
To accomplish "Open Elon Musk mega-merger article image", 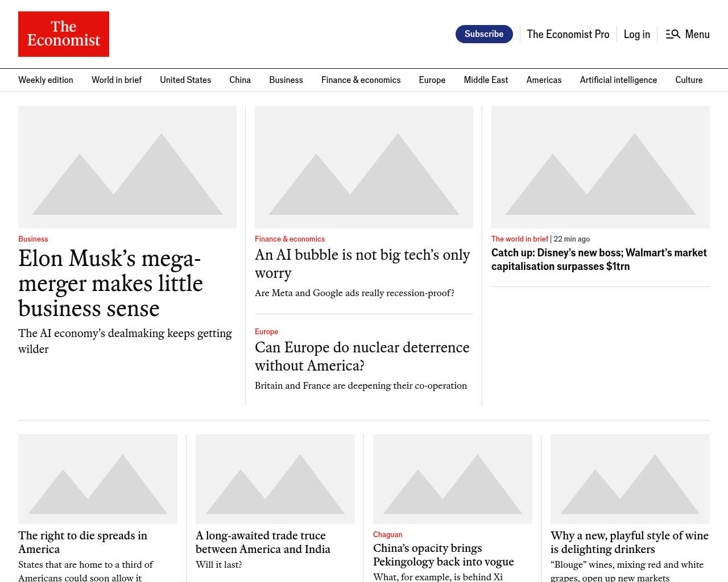I will click(x=127, y=167).
